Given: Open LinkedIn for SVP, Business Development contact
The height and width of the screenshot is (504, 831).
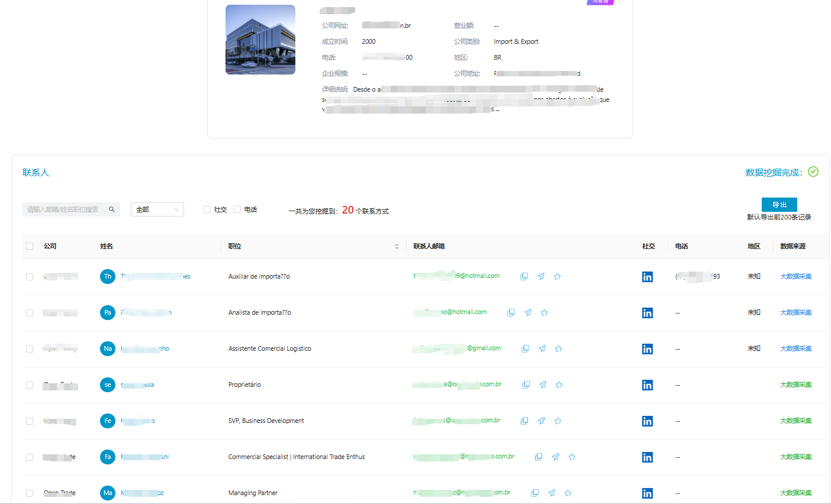Looking at the screenshot, I should pos(648,421).
